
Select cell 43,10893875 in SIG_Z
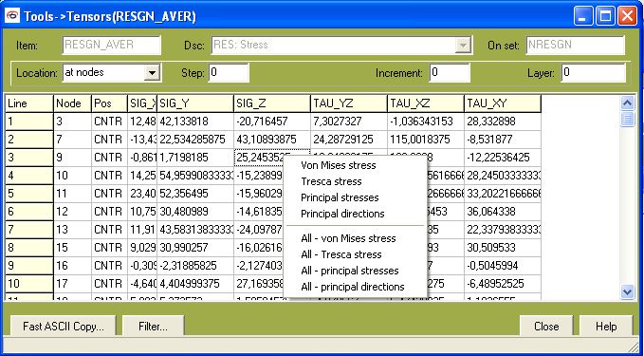(272, 140)
